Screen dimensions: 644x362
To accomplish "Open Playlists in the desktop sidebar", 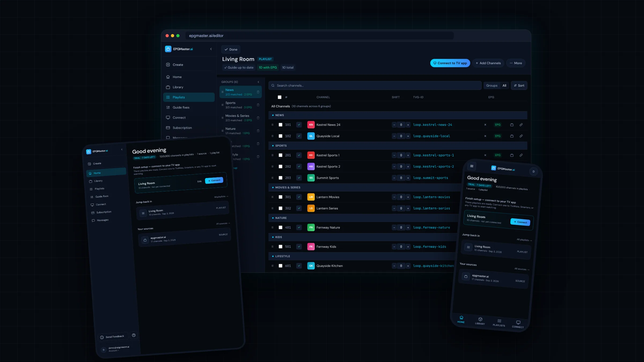I will (189, 97).
